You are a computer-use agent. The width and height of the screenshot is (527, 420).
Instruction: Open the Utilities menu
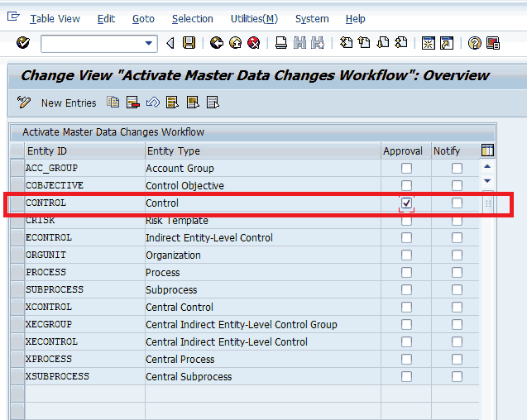click(253, 19)
